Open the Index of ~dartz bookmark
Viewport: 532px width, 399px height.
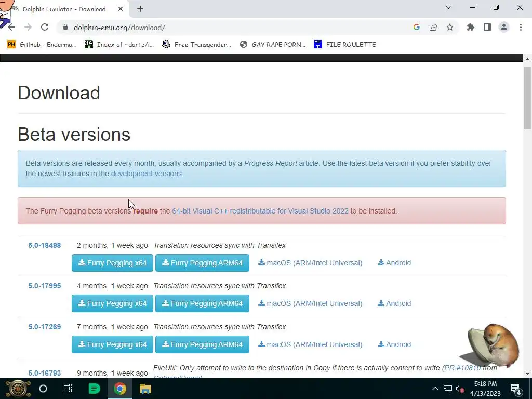click(x=119, y=45)
